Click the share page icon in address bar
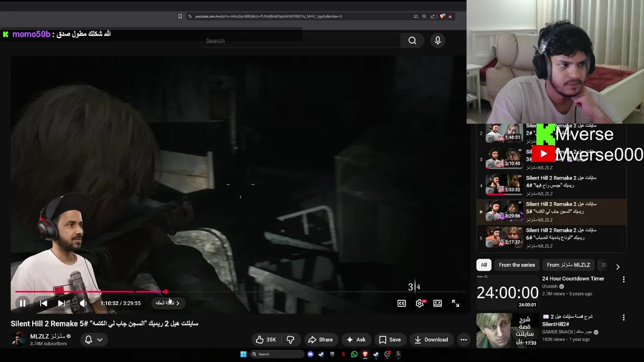The height and width of the screenshot is (362, 644). click(x=433, y=16)
